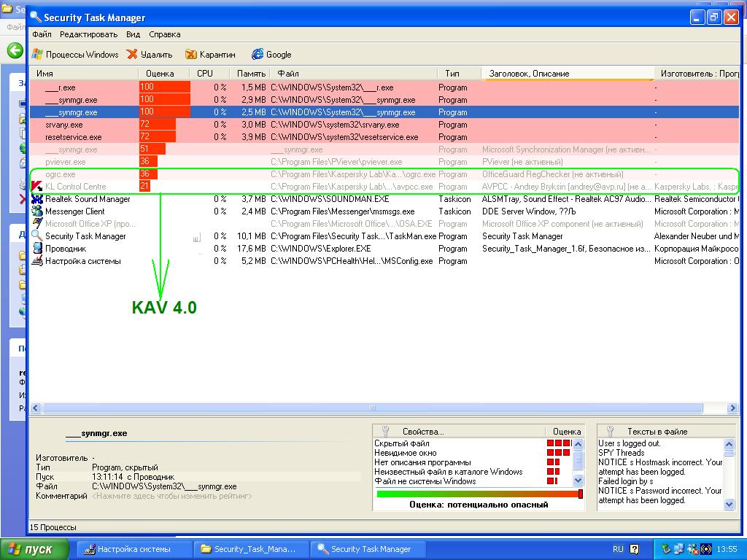Sort by the CPU column header
Viewport: 747px width, 560px height.
(x=209, y=74)
